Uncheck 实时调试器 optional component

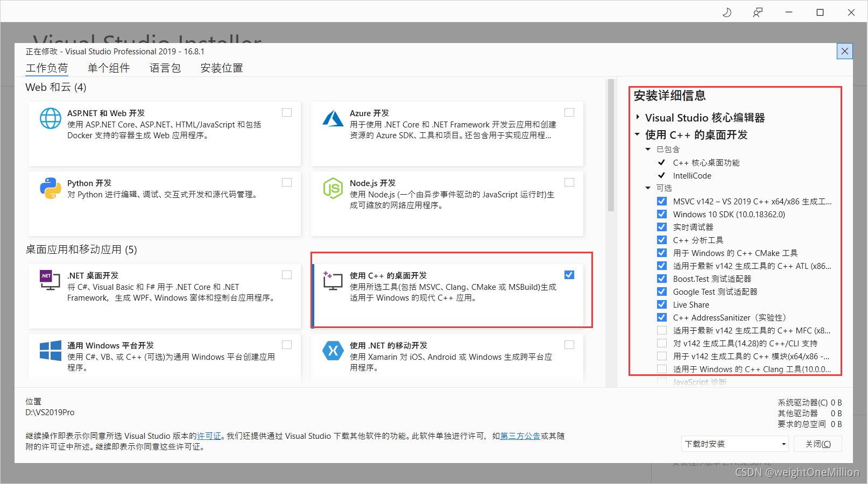(662, 227)
